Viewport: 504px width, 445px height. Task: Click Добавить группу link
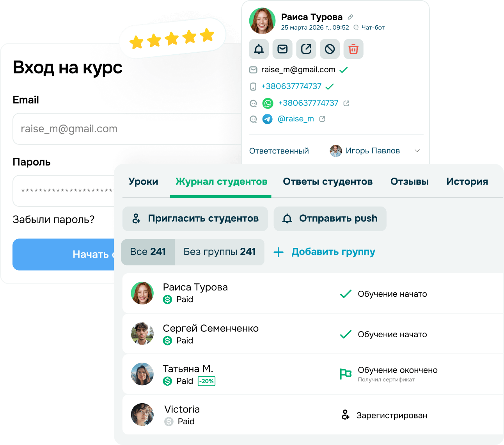pyautogui.click(x=325, y=252)
